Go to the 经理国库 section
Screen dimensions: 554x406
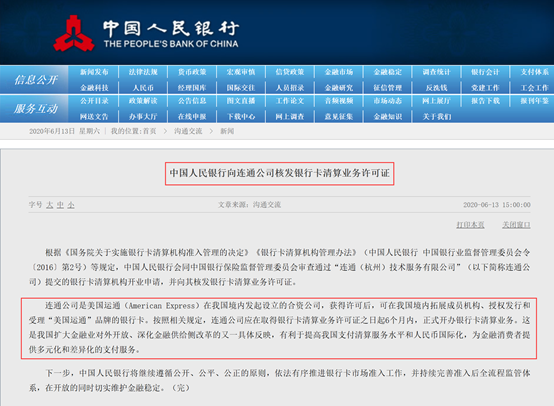(192, 88)
